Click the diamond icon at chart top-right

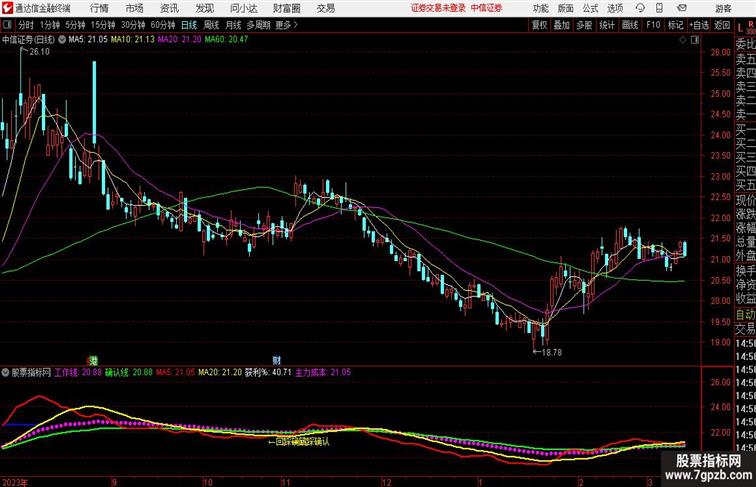683,40
